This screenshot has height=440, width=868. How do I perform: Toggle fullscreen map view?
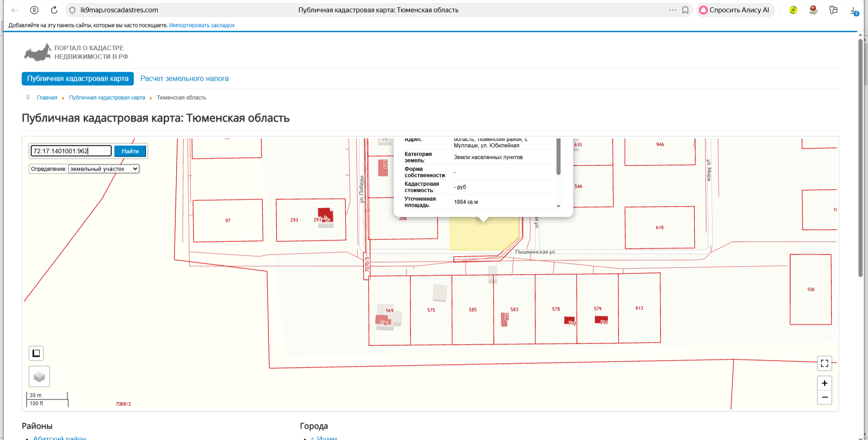pos(824,363)
